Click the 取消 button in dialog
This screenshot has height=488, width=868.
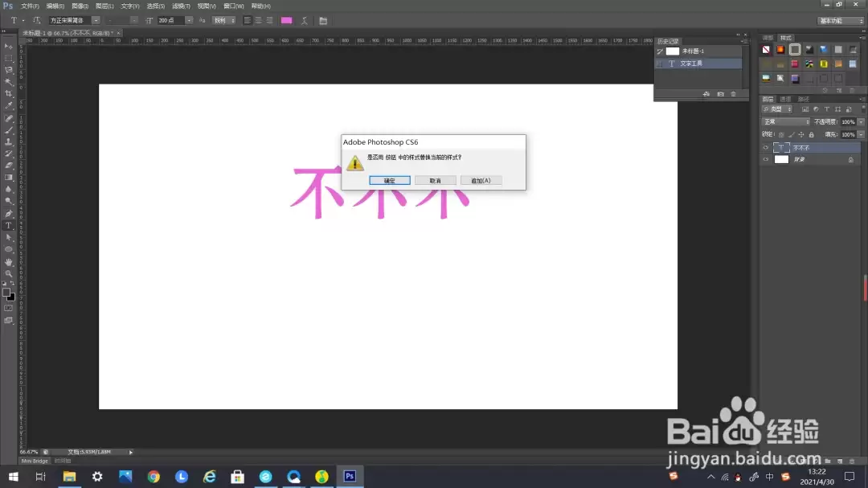point(435,181)
